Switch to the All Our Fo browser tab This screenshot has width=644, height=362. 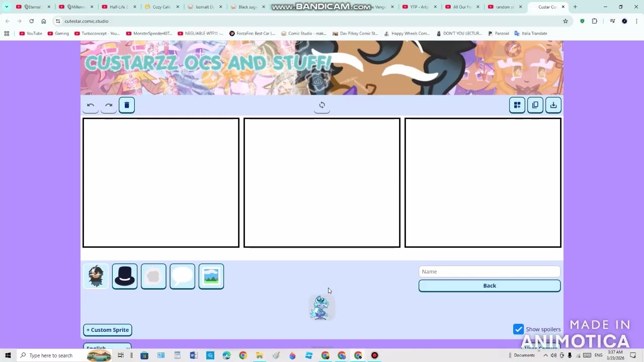coord(463,7)
